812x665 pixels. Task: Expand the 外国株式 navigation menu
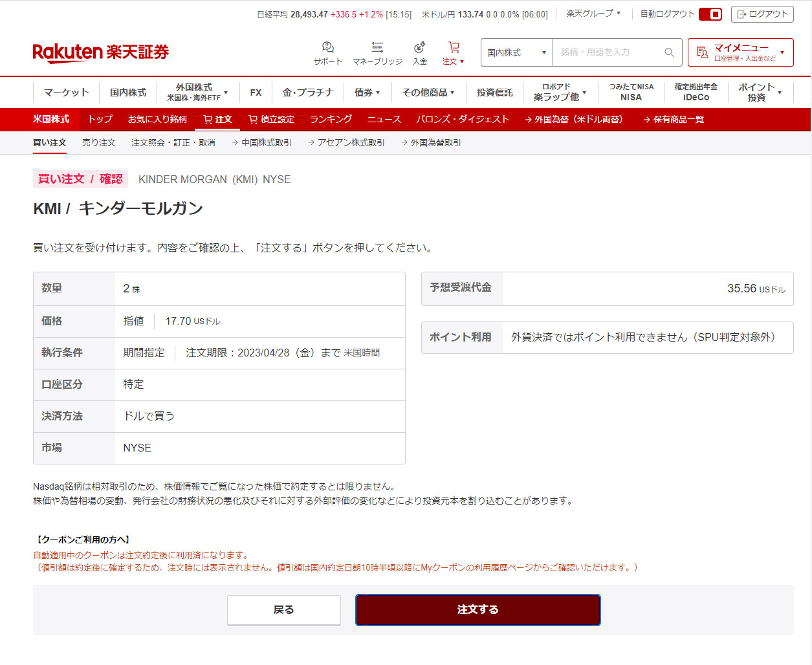(x=197, y=93)
